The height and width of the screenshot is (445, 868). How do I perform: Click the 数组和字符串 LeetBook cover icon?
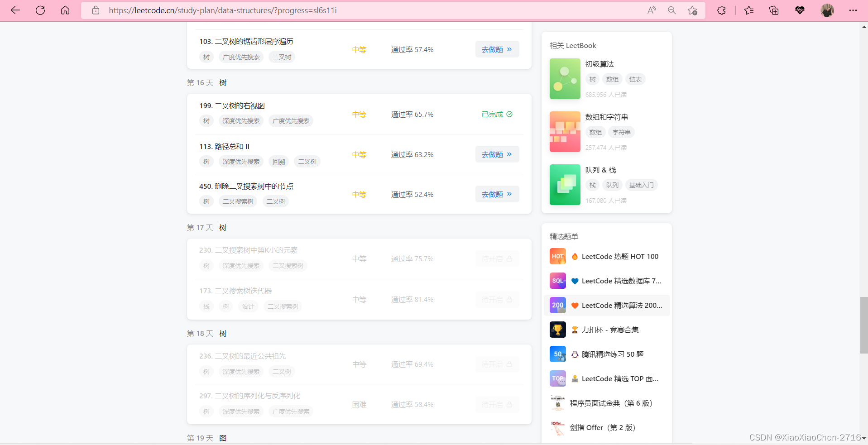coord(565,132)
